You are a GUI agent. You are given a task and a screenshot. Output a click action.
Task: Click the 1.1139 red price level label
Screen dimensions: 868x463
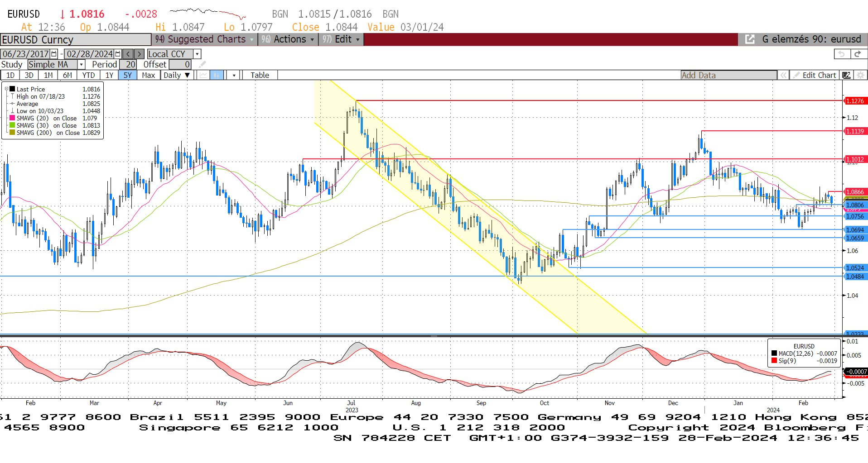855,131
